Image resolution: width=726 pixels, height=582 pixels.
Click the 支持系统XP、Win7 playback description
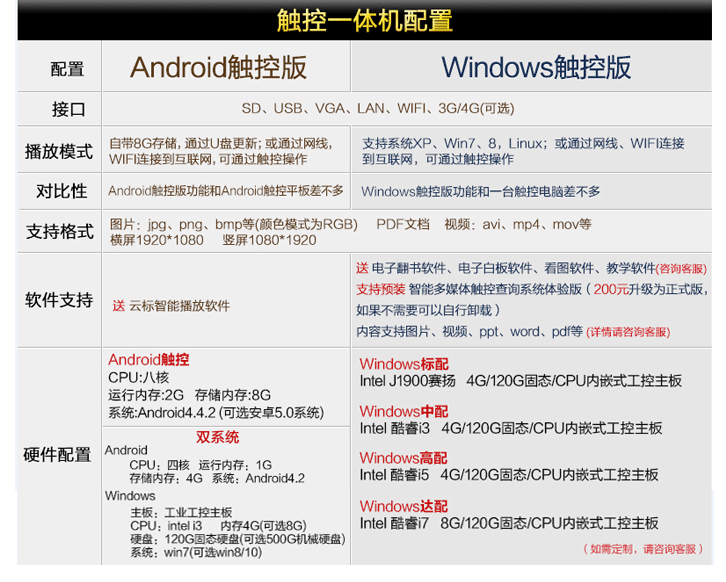point(523,151)
